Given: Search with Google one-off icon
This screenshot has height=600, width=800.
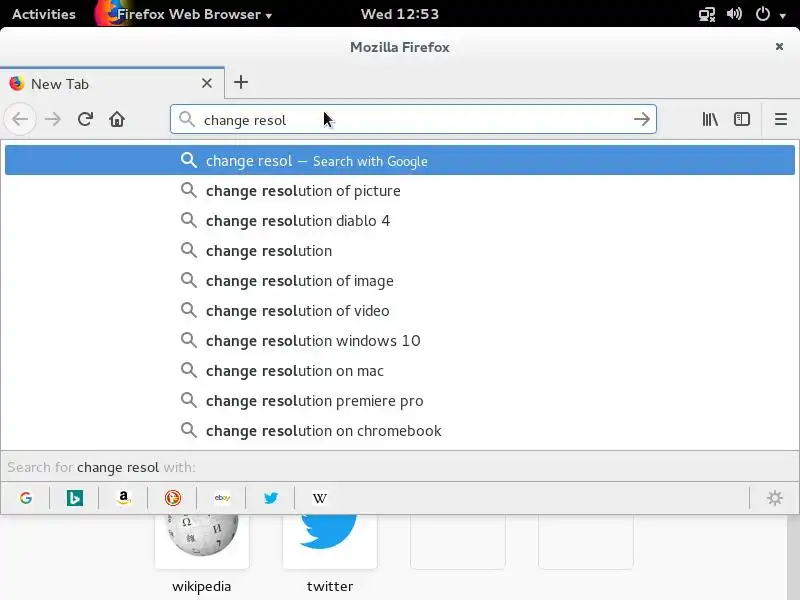Looking at the screenshot, I should click(26, 498).
